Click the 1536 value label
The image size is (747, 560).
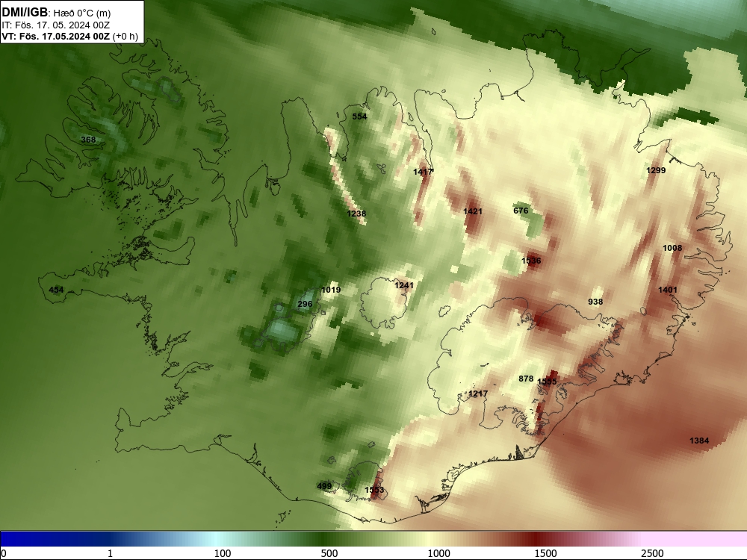tap(531, 261)
